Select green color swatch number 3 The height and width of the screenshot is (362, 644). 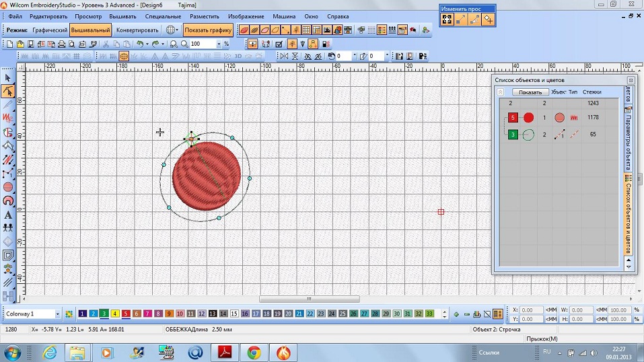coord(104,314)
